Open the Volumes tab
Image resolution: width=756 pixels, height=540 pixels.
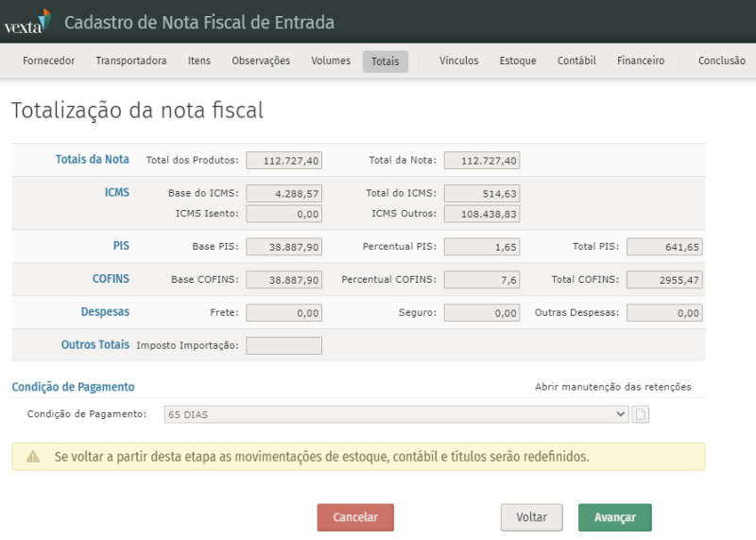click(331, 61)
